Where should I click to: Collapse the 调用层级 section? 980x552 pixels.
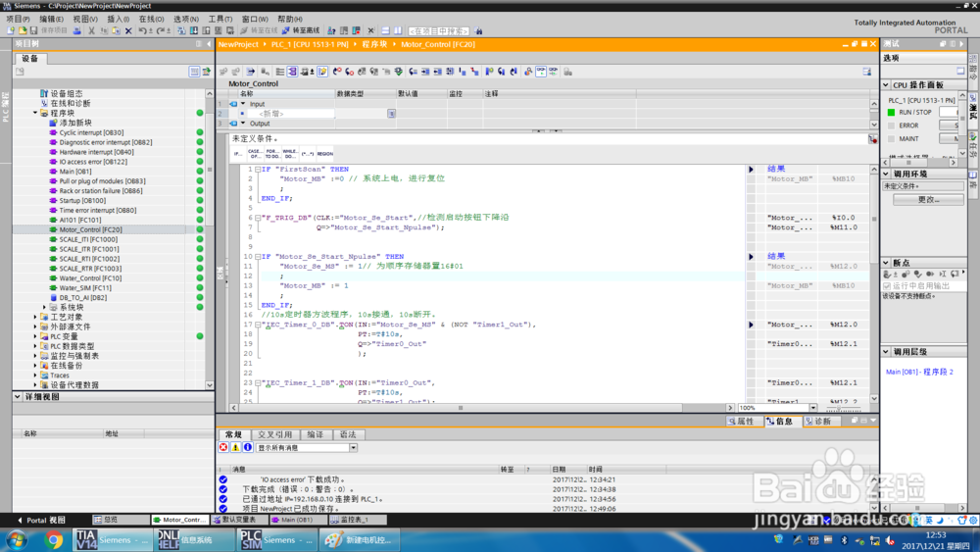[886, 352]
